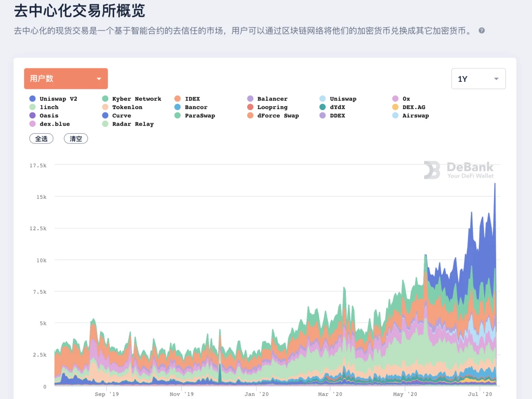
Task: Click the help question mark icon
Action: [482, 31]
